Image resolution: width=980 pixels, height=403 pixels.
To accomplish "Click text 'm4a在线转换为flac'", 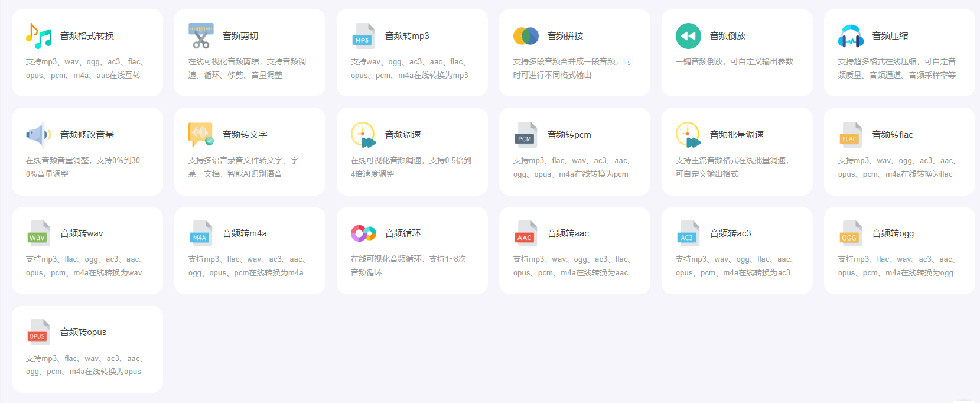I will 919,174.
